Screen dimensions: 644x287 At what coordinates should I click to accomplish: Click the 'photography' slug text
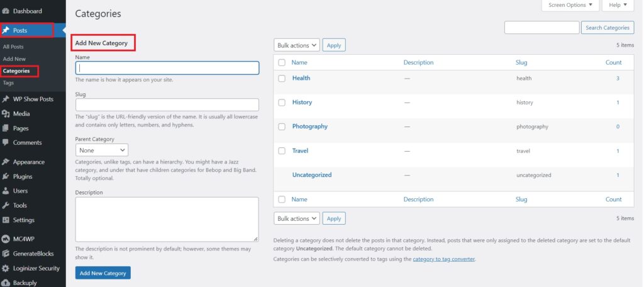coord(532,127)
